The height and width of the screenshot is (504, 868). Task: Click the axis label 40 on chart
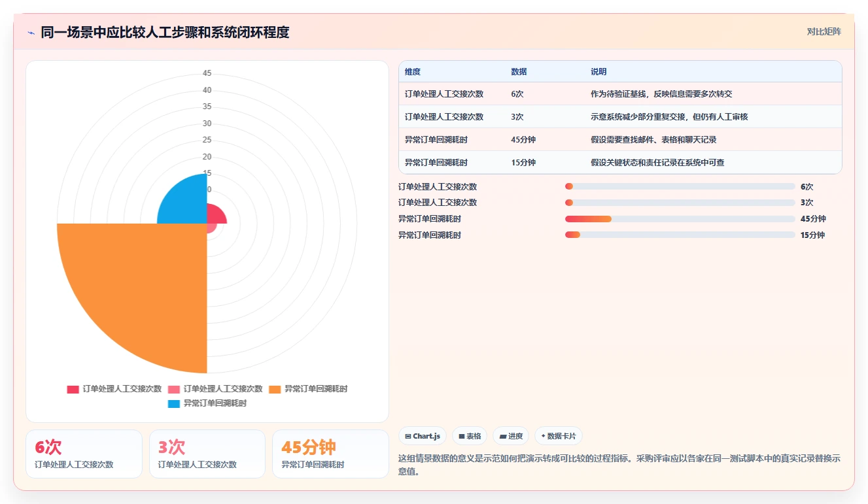click(207, 90)
